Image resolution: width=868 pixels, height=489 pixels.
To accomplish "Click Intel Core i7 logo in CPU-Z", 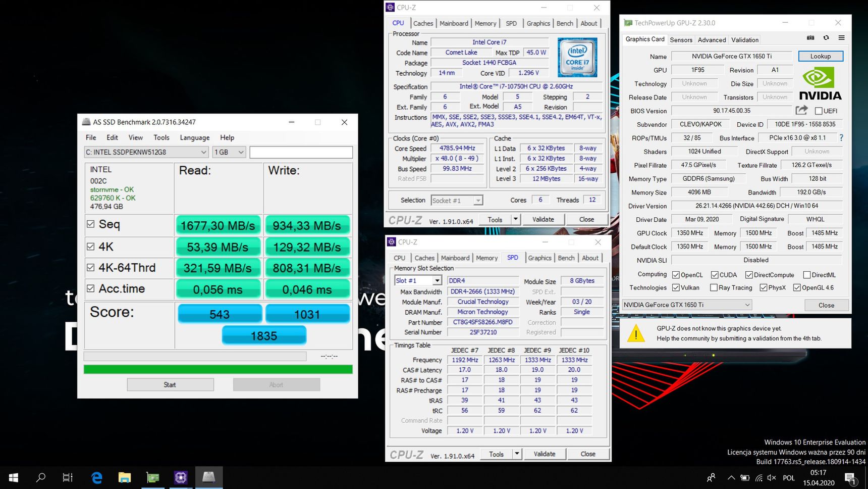I will click(577, 58).
